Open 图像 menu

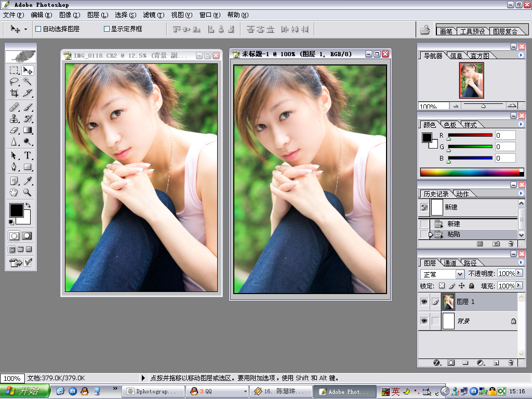pos(70,15)
